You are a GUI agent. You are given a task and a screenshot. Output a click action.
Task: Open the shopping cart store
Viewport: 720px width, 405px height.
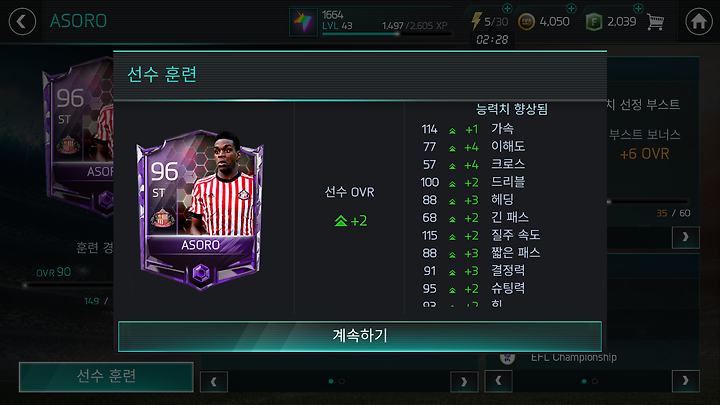[x=655, y=22]
